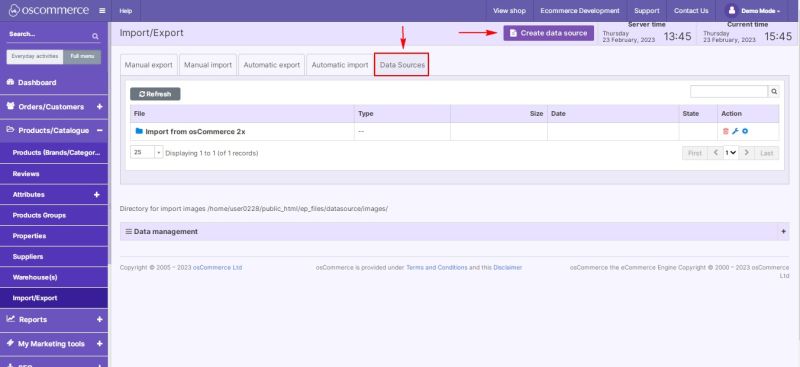This screenshot has width=800, height=367.
Task: Click next page arrow in pagination
Action: (746, 153)
